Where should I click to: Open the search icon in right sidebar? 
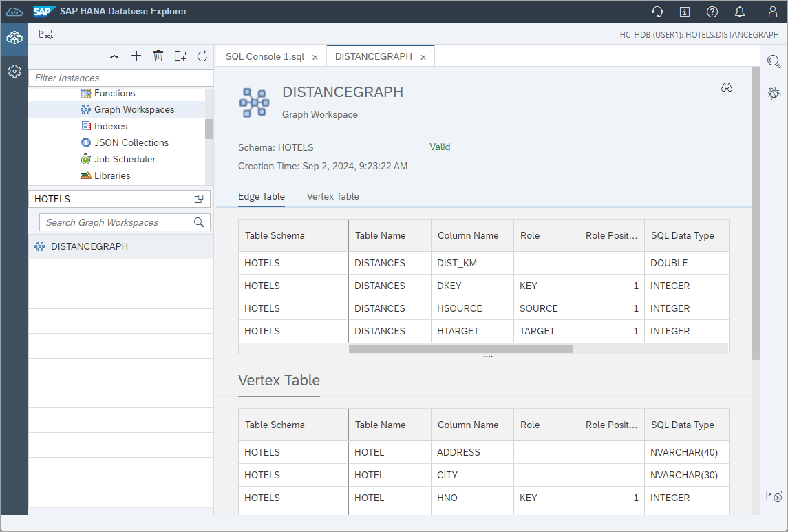(x=774, y=62)
